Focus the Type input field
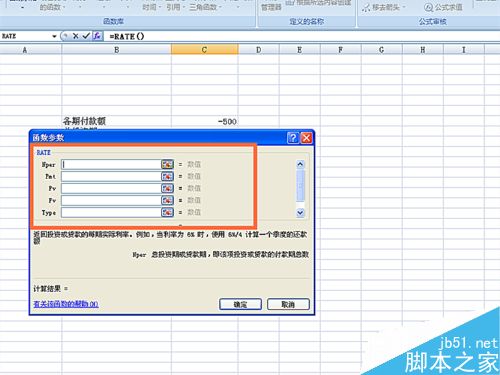The image size is (500, 375). click(x=111, y=212)
